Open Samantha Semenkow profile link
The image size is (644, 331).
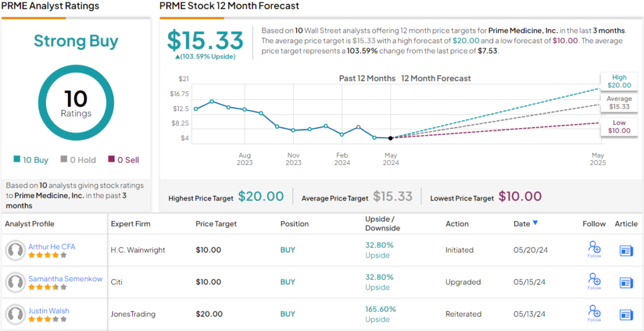[65, 279]
